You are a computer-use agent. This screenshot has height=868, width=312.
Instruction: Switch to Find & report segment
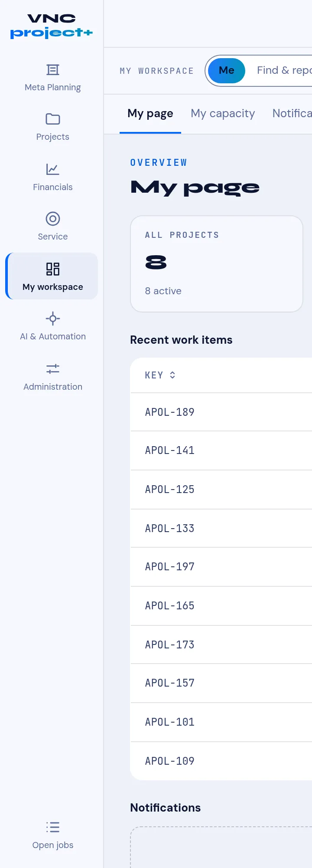tap(284, 70)
